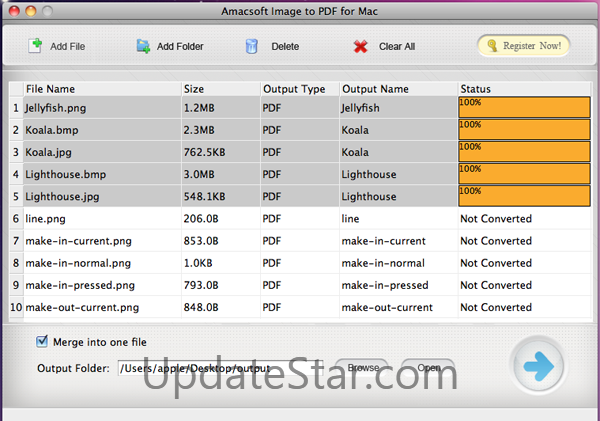
Task: Select the make-in-current.png file name
Action: [78, 241]
